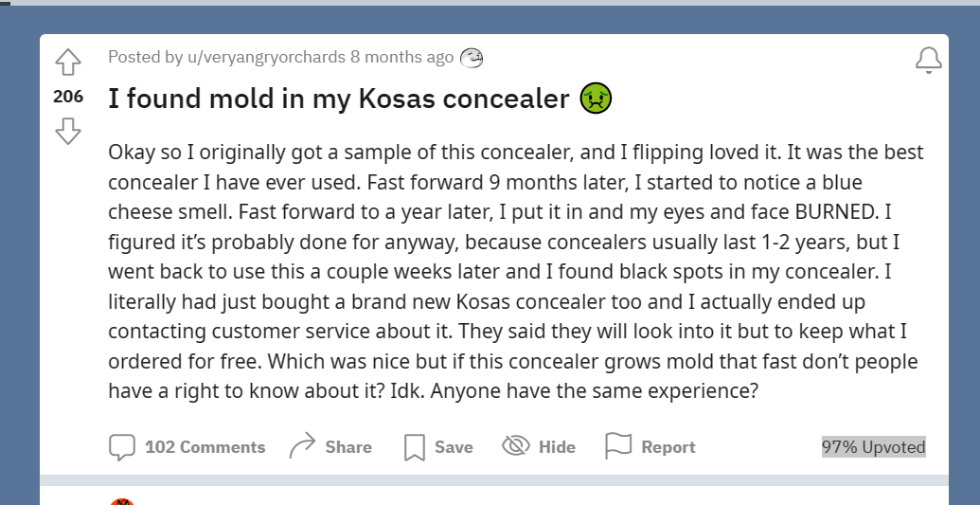The image size is (980, 505).
Task: Click the award icon beside timestamp
Action: point(472,58)
